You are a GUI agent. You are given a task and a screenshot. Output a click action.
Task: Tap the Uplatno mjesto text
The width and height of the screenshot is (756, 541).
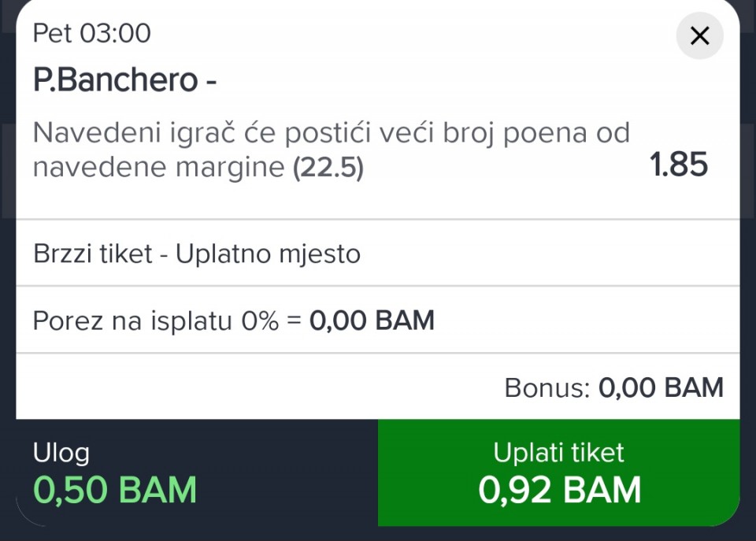click(268, 254)
